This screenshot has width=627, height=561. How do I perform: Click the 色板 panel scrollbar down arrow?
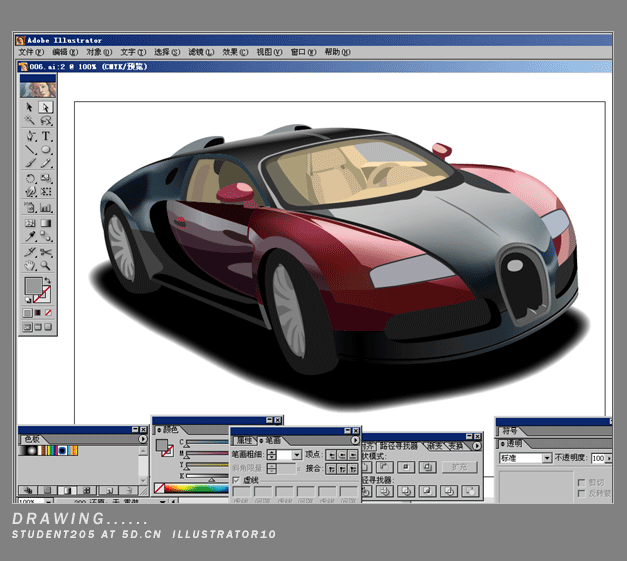coord(143,479)
